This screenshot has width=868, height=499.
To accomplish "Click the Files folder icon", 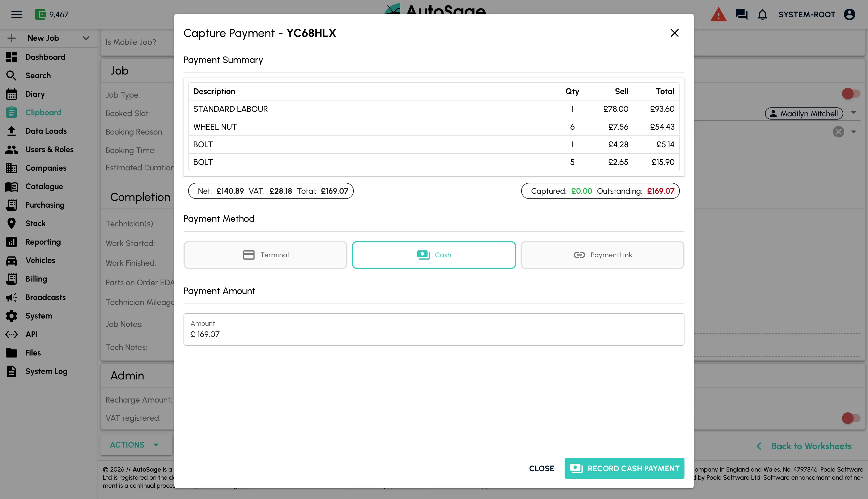I will 11,353.
